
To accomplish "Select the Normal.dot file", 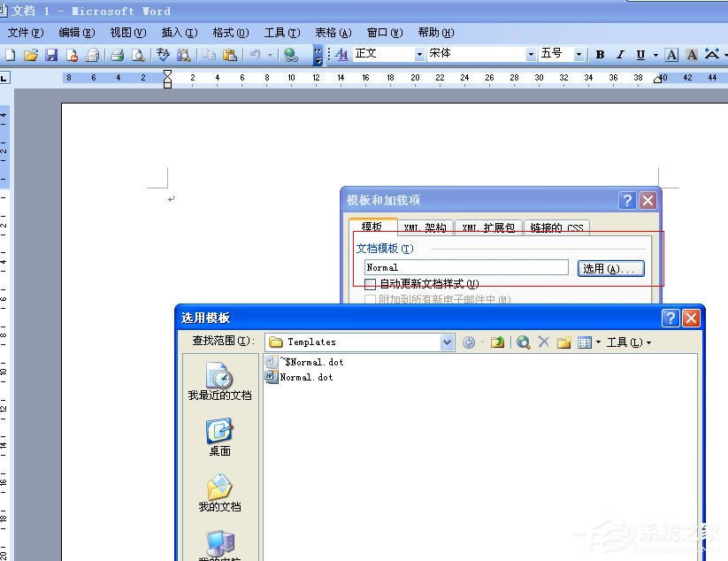I will pos(299,377).
